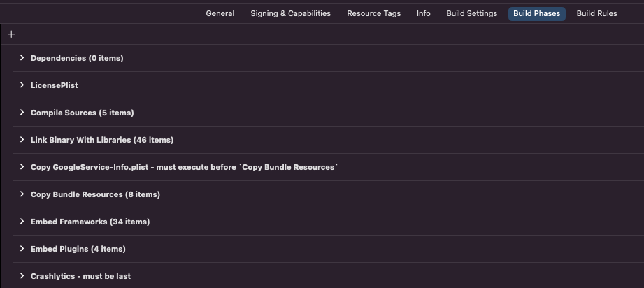
Task: Switch to the Info tab
Action: click(424, 13)
